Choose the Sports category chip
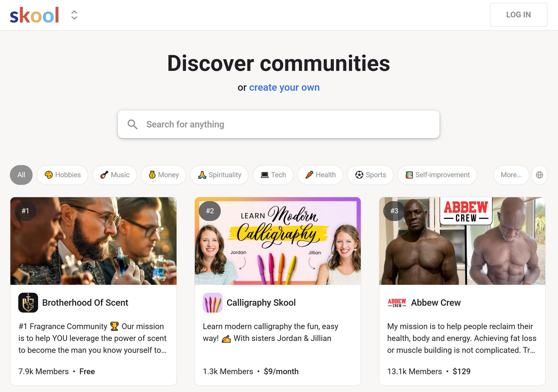 click(x=370, y=175)
